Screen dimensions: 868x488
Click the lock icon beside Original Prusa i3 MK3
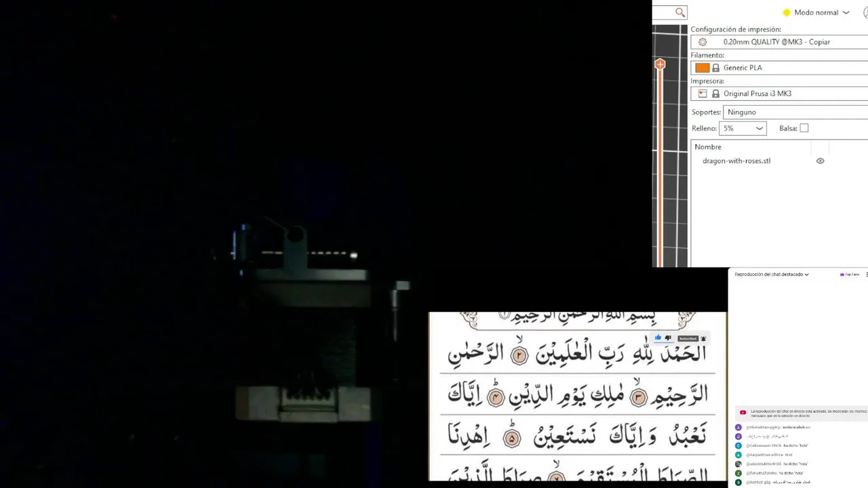tap(715, 94)
